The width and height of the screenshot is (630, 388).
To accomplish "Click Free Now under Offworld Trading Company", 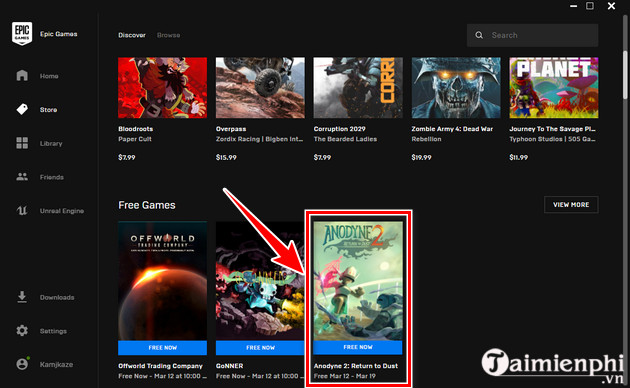I will pyautogui.click(x=162, y=347).
